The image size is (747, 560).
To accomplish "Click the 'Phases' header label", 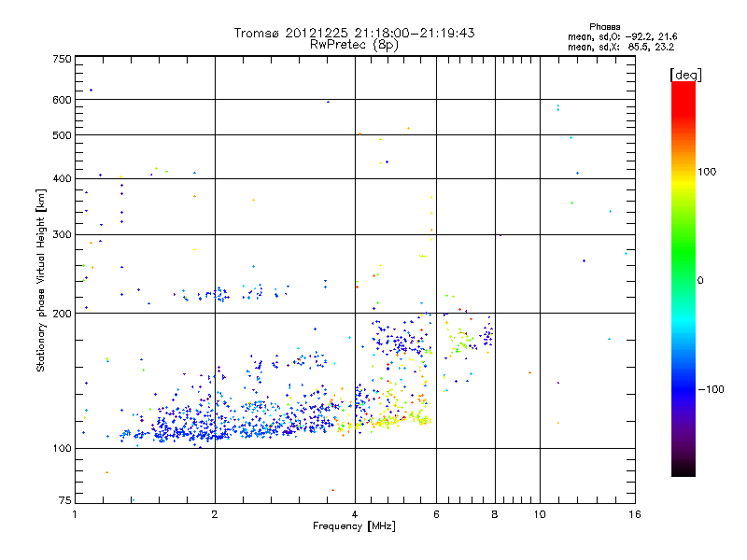I will 604,27.
